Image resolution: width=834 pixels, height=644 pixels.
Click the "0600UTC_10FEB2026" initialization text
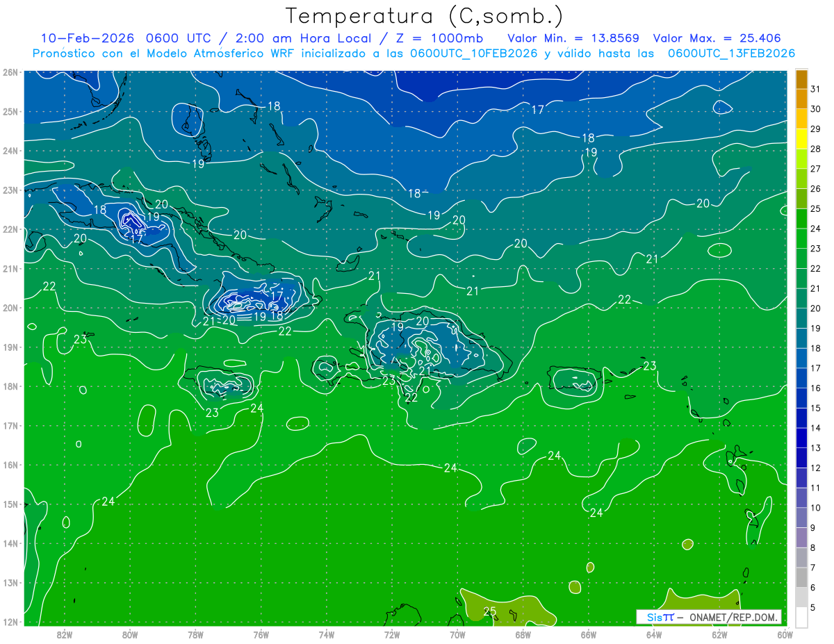point(473,53)
